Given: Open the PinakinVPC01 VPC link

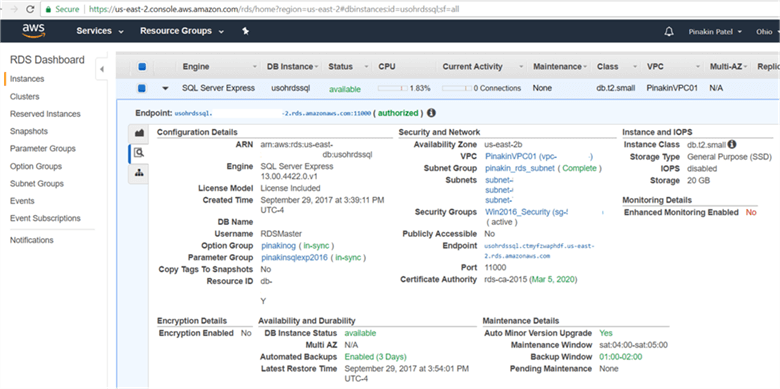Looking at the screenshot, I should (x=539, y=157).
